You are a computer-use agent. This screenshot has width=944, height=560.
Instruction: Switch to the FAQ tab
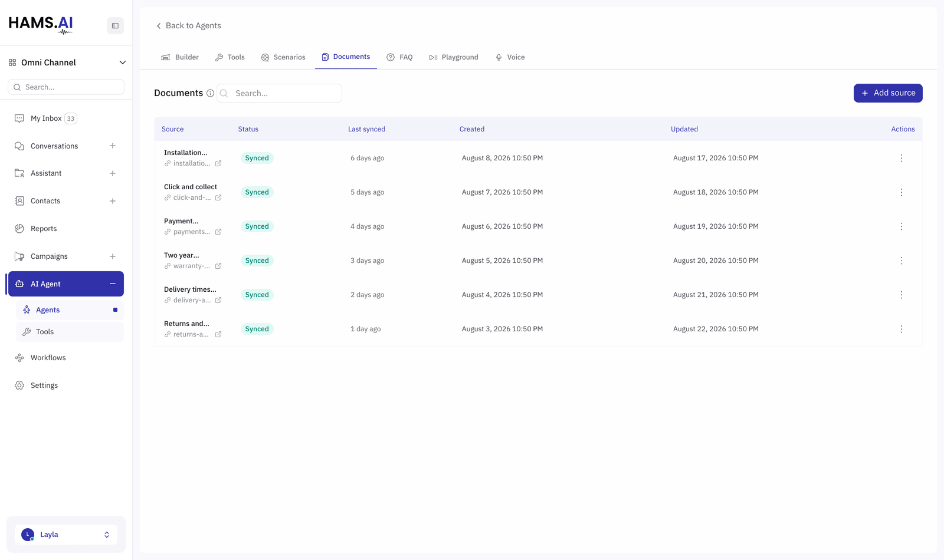tap(399, 57)
